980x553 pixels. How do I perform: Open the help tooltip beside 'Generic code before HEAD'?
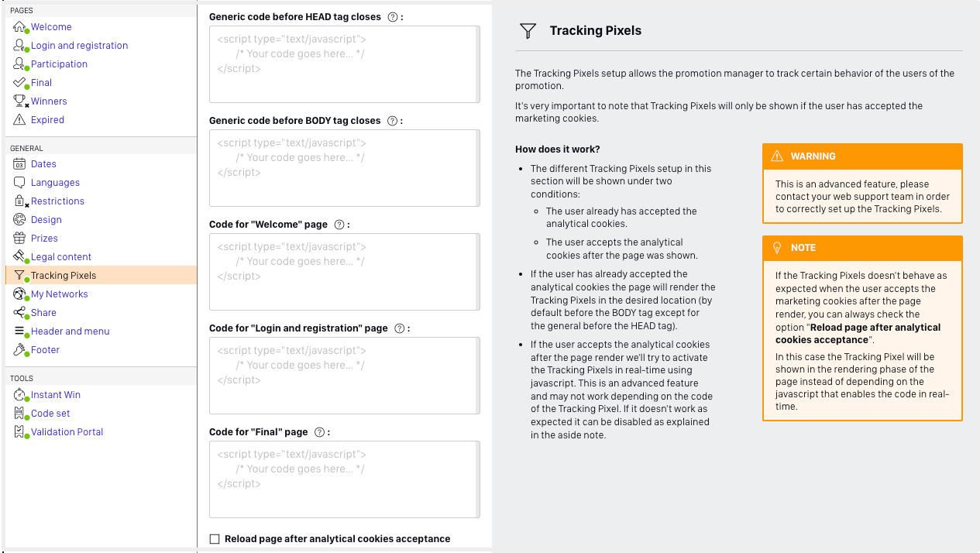tap(393, 16)
